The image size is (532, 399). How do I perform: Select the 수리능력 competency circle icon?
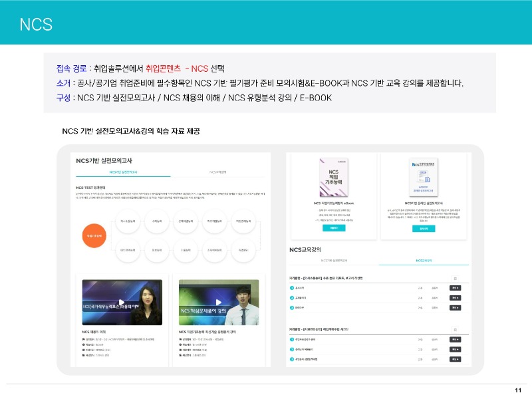point(156,221)
